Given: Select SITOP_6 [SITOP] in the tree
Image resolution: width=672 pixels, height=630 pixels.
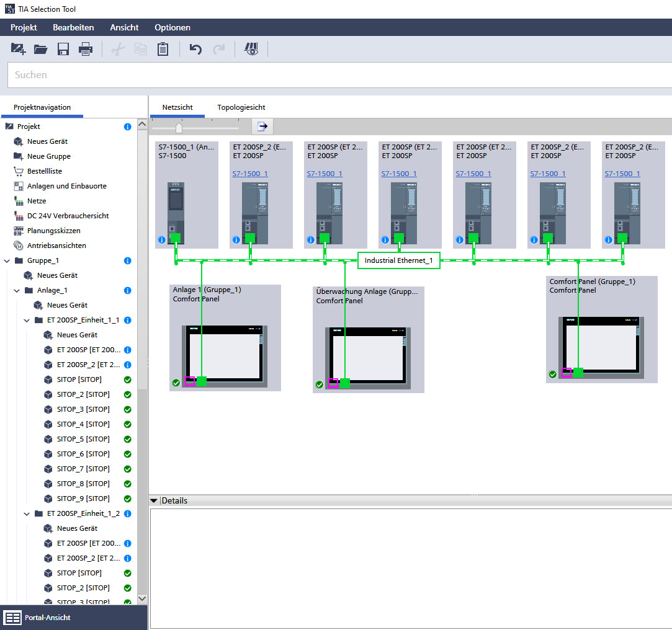Looking at the screenshot, I should point(83,454).
